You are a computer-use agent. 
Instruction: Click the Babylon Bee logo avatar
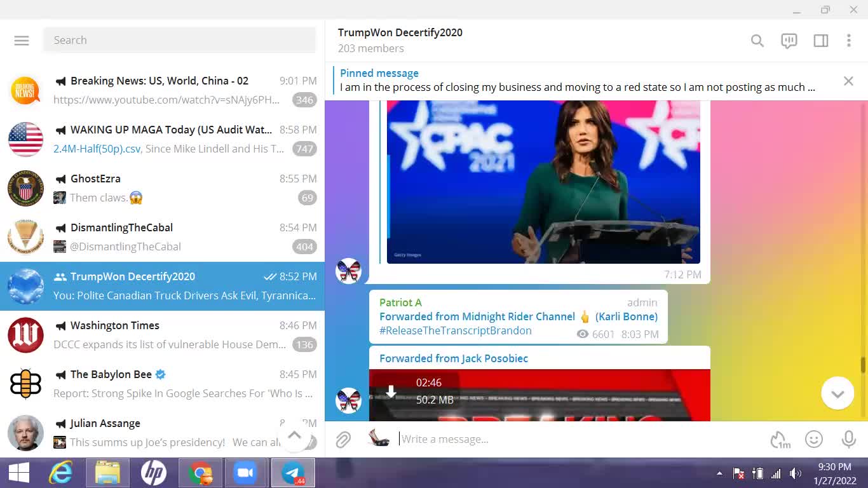(x=25, y=384)
